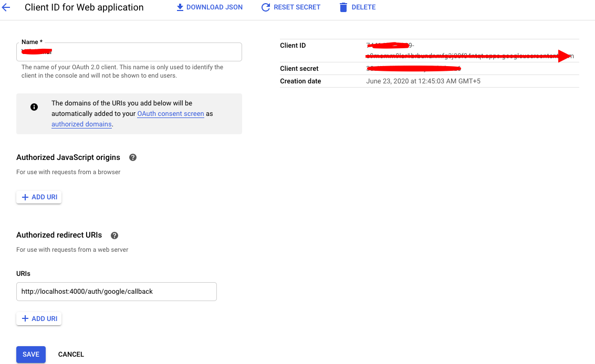Click the help icon beside Authorized JavaScript origins
This screenshot has width=595, height=364.
(x=133, y=157)
